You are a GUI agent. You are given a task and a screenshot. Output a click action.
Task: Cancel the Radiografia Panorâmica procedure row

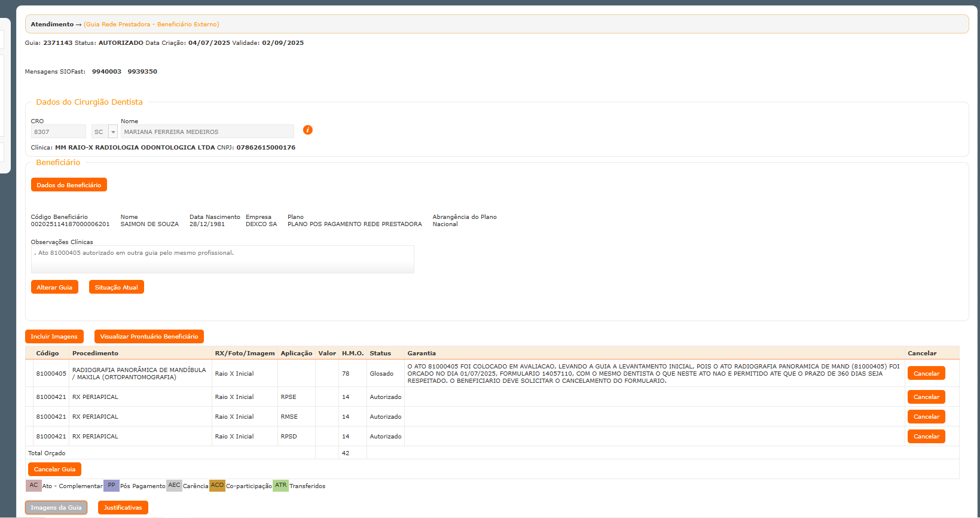[926, 373]
